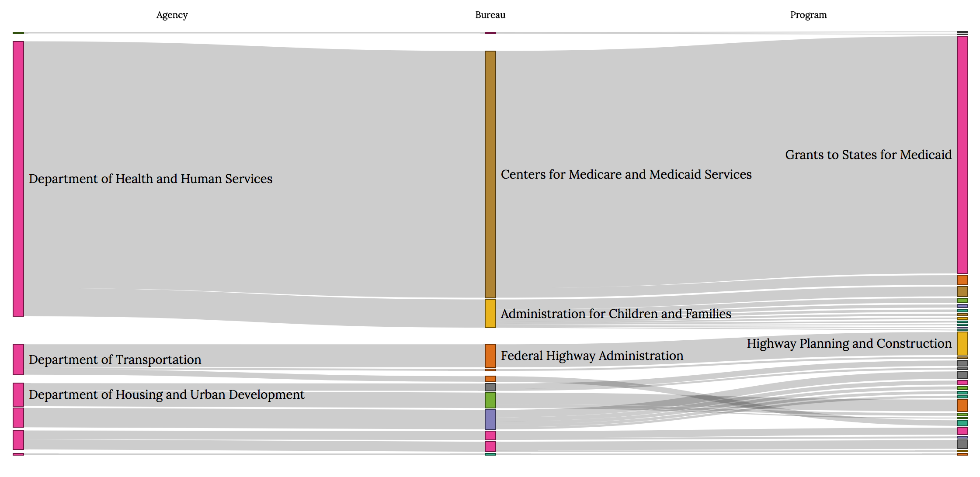980x477 pixels.
Task: Click the purple bureau bar in Bureau column
Action: [x=490, y=419]
